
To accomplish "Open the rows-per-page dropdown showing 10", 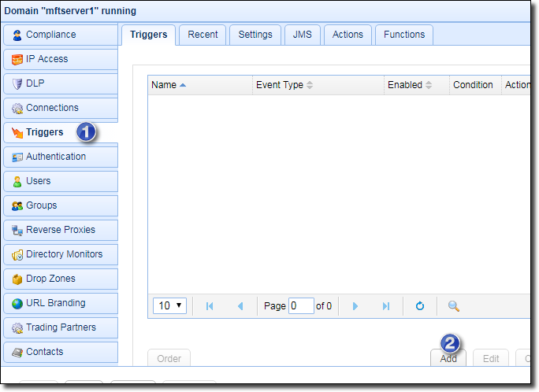I will click(x=169, y=305).
